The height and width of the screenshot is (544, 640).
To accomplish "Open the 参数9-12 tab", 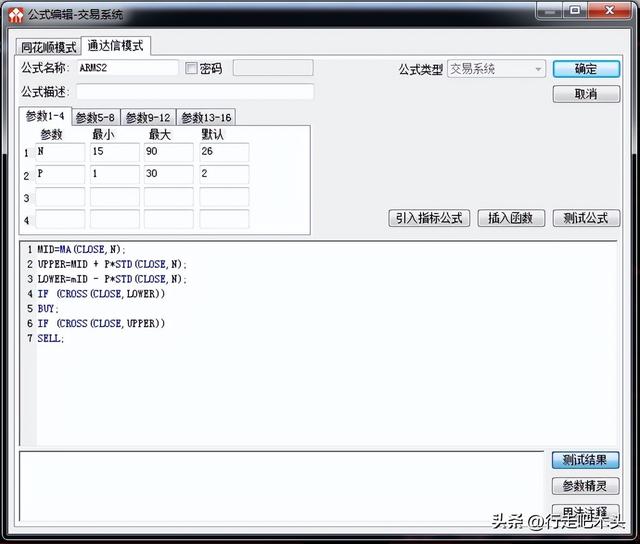I will 148,118.
